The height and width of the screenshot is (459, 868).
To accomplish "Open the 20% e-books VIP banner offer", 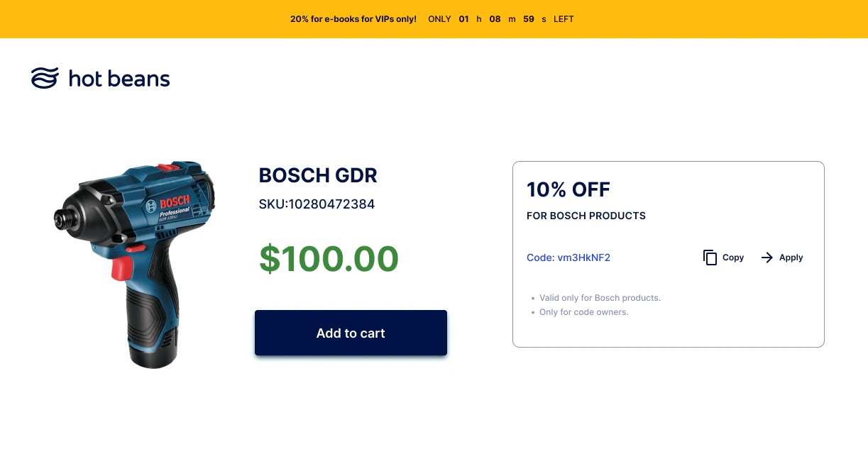I will [x=353, y=19].
